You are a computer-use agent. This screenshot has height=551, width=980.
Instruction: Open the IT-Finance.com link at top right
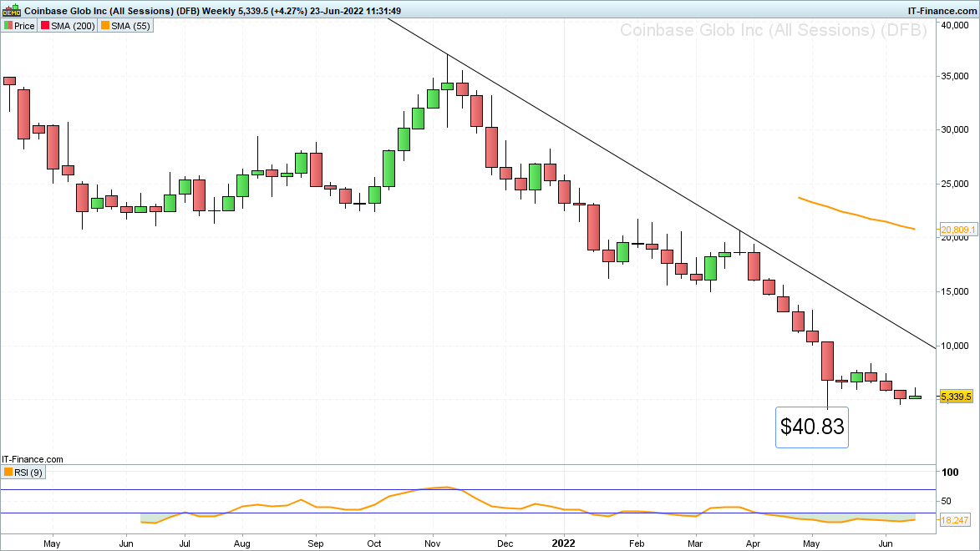[x=942, y=11]
